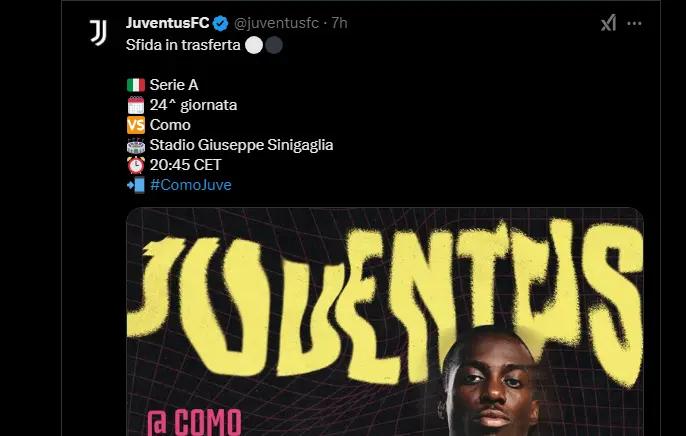This screenshot has width=686, height=436.
Task: Visit the @juventusfc handle
Action: pos(276,23)
